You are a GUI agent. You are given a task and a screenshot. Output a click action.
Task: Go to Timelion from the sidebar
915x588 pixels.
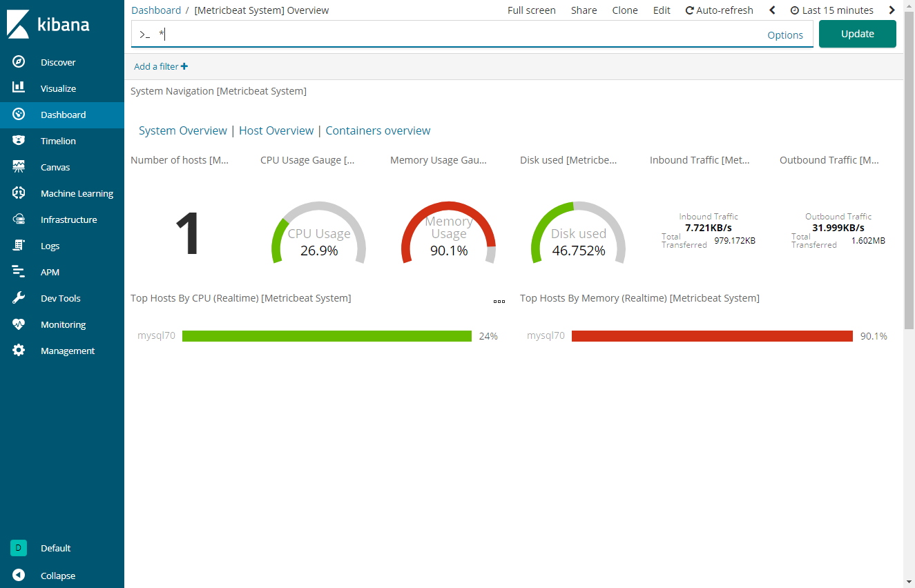(x=58, y=141)
